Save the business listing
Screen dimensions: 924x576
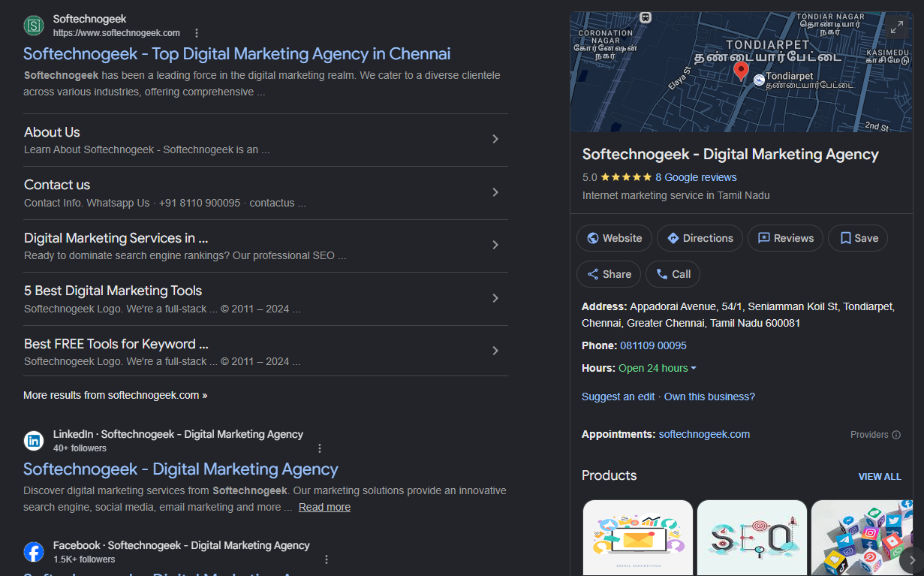point(858,238)
